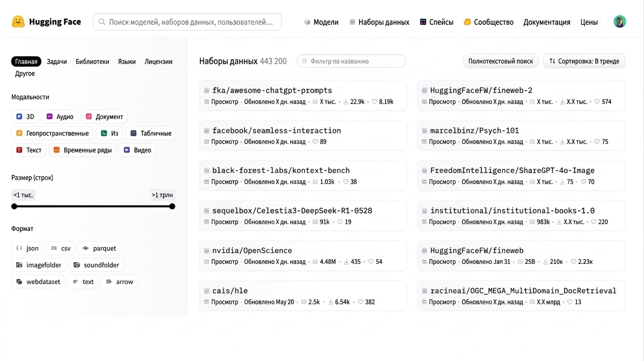This screenshot has height=362, width=644.
Task: Toggle the json format filter
Action: click(x=27, y=248)
